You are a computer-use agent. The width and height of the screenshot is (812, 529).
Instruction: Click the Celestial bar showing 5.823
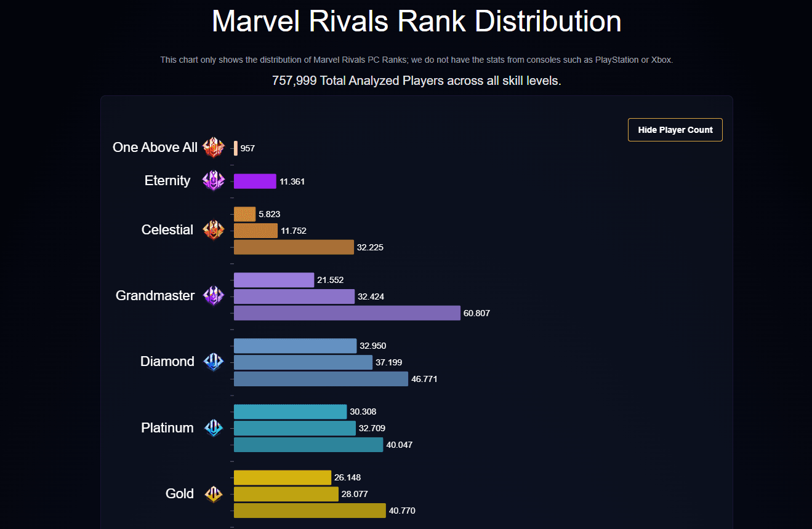coord(244,214)
